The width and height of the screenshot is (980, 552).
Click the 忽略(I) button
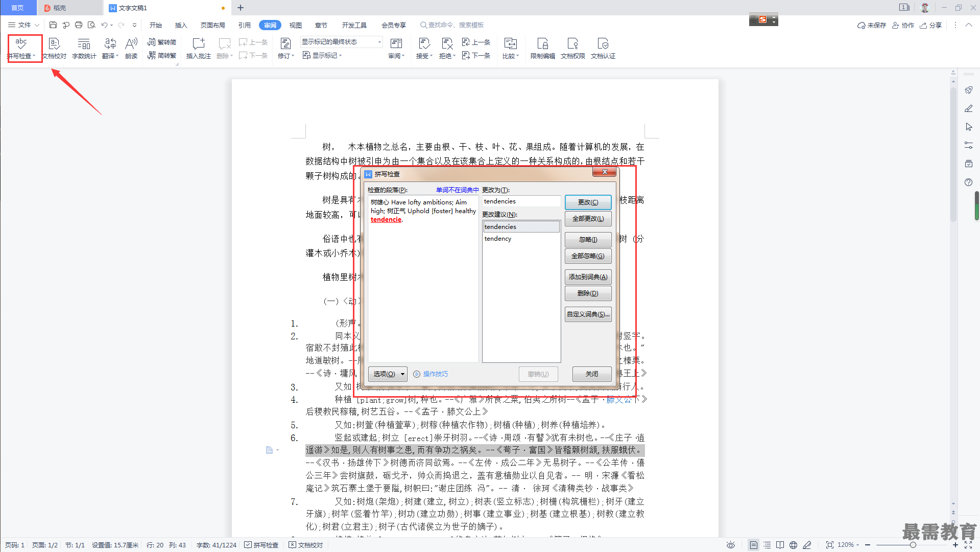[588, 240]
